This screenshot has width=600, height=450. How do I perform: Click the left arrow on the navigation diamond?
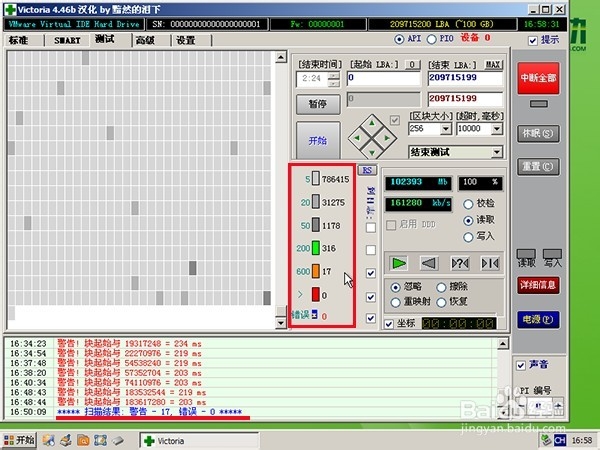point(357,138)
